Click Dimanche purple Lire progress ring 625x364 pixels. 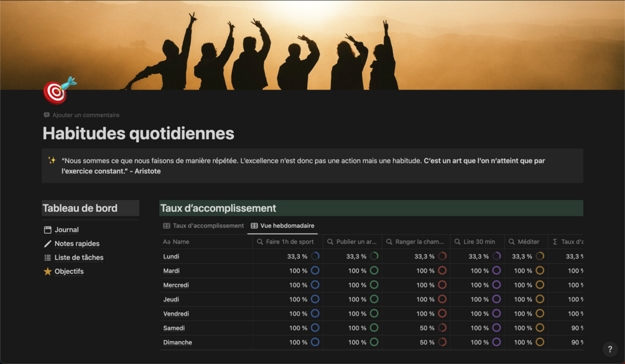coord(496,342)
